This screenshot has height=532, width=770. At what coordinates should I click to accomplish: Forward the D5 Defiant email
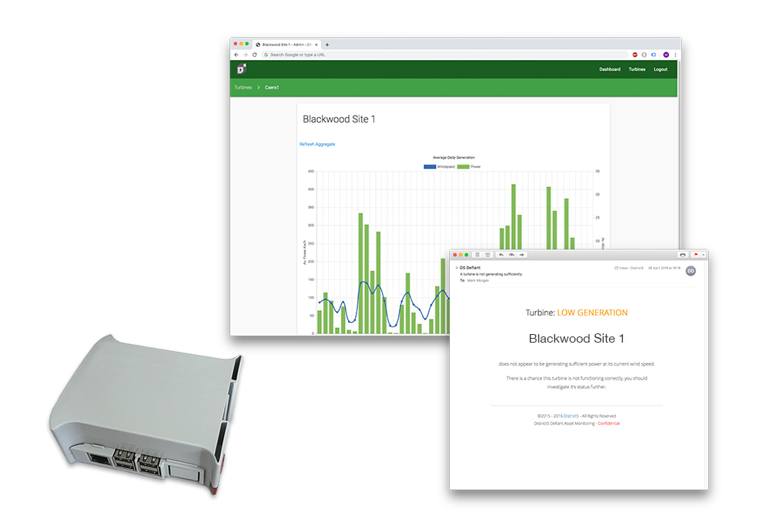tap(522, 255)
